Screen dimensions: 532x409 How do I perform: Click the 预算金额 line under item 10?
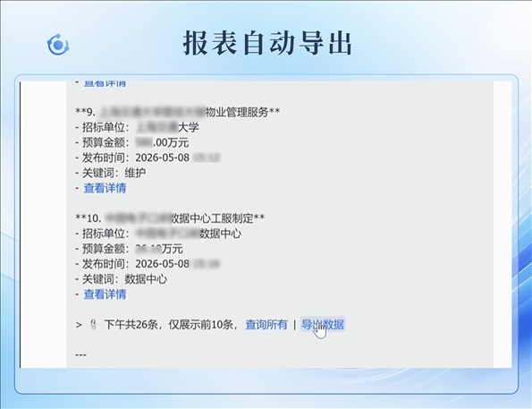pyautogui.click(x=130, y=248)
